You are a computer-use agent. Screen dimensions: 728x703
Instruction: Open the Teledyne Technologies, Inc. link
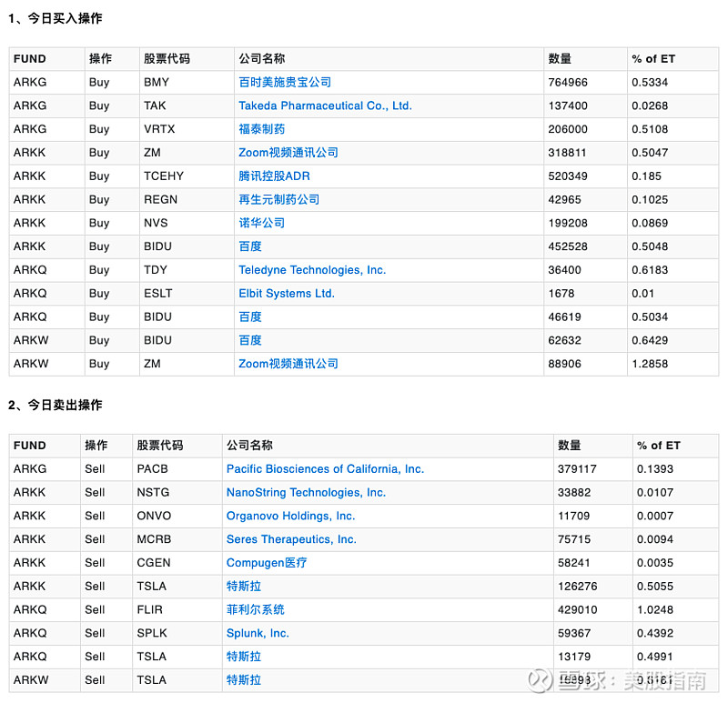tap(312, 270)
